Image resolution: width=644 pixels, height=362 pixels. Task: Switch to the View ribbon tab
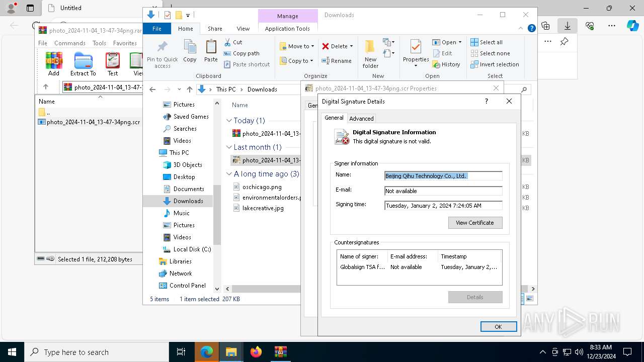tap(243, 29)
